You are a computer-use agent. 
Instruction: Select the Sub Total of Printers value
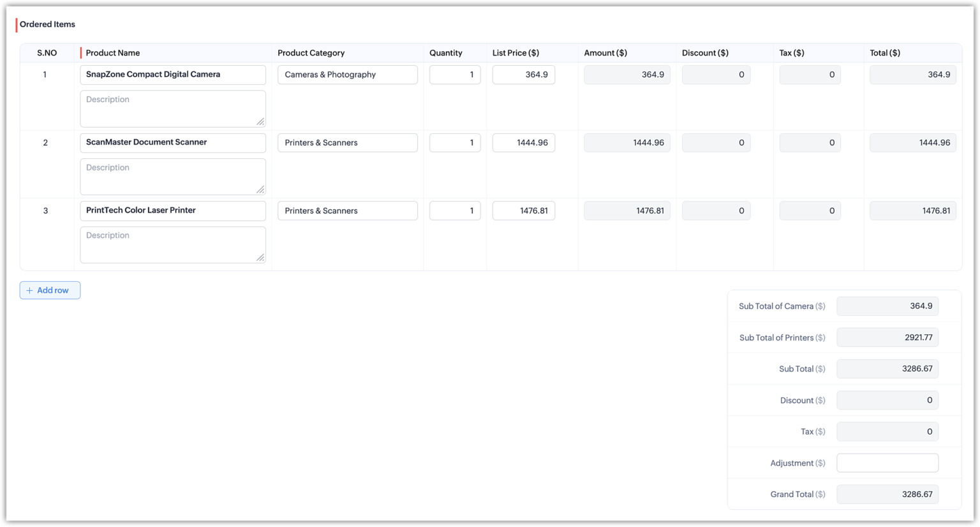click(x=887, y=337)
